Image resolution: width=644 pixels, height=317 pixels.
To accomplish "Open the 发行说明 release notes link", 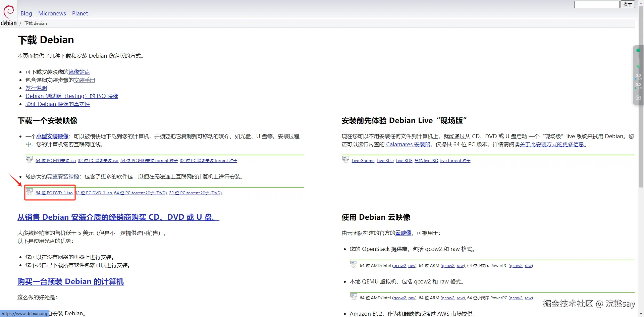I will click(36, 88).
